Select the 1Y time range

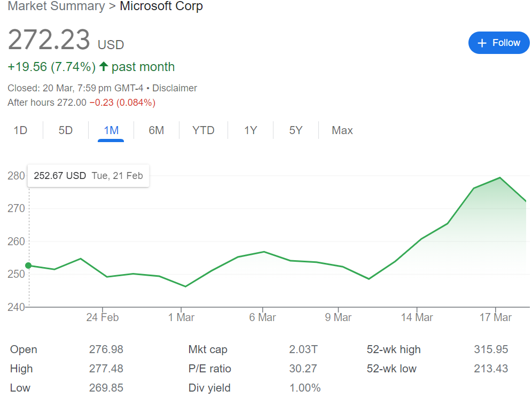(x=251, y=130)
